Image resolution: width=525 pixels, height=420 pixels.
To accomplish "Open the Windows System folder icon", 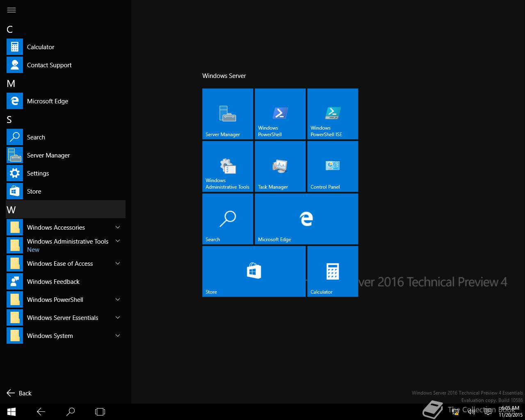I will (15, 336).
